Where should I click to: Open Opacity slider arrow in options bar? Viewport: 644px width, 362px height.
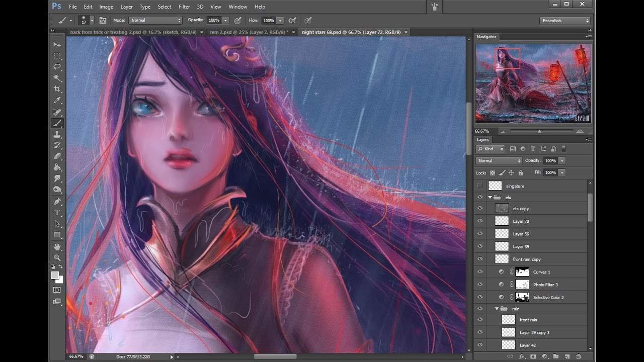[x=225, y=20]
